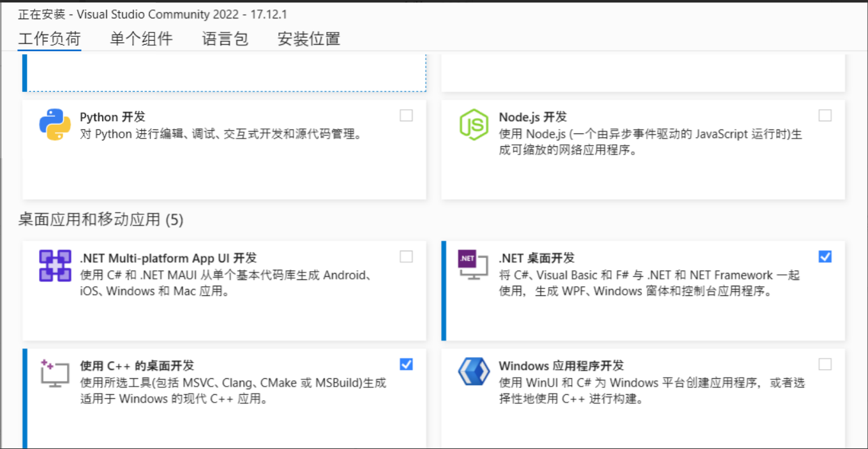Screen dimensions: 868x449
Task: Tick the Windows 应用程序开发 checkbox
Action: pyautogui.click(x=825, y=364)
